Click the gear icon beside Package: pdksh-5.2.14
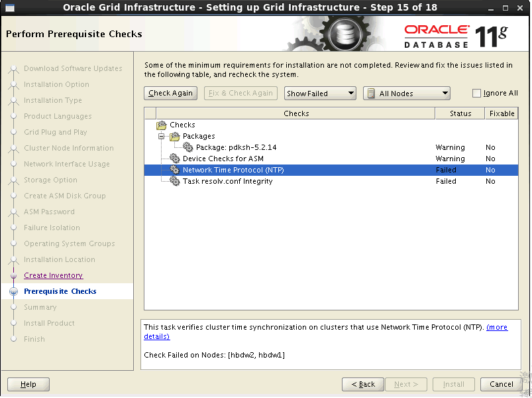 [187, 147]
